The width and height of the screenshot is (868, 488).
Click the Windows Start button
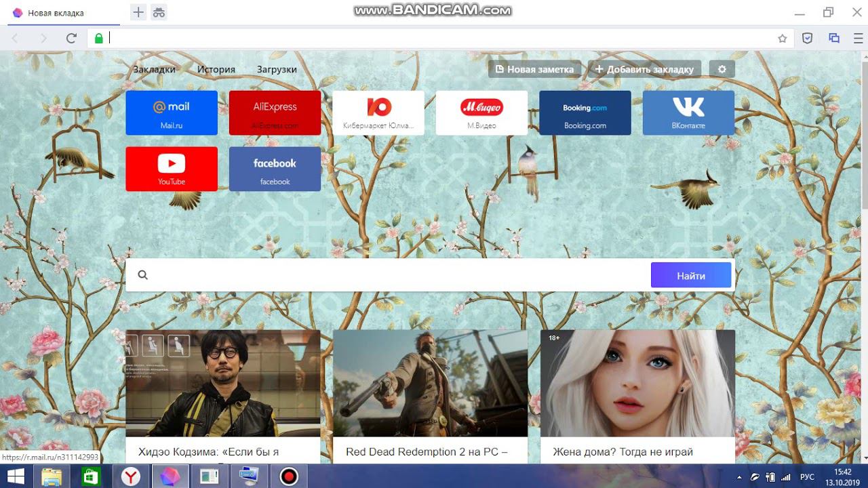tap(16, 476)
